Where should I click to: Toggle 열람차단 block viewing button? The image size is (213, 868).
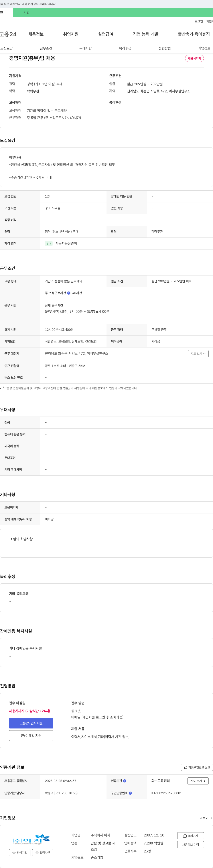tap(43, 852)
